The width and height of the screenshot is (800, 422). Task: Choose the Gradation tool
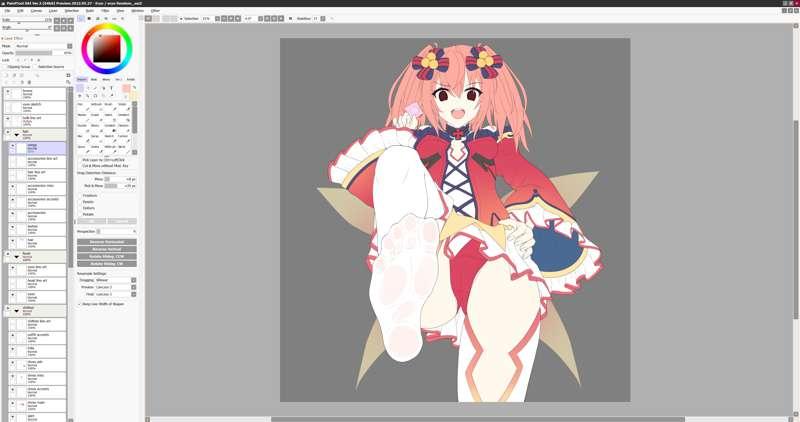[110, 128]
